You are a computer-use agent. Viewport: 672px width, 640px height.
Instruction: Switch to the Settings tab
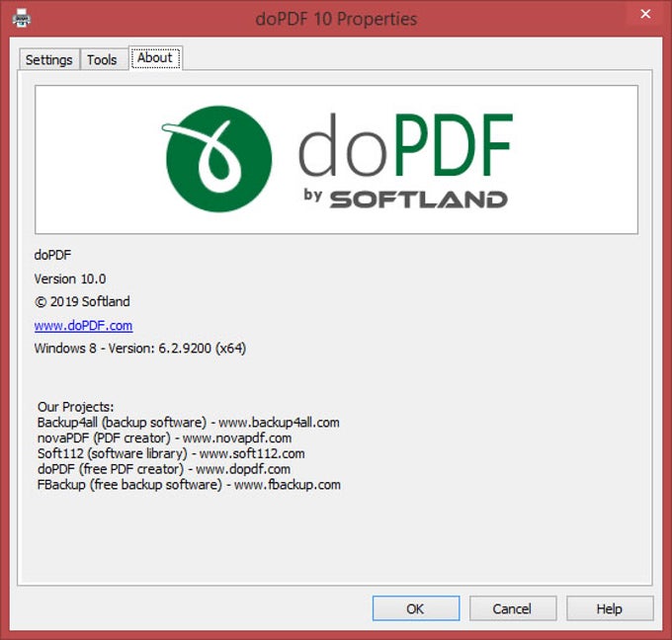(x=48, y=59)
